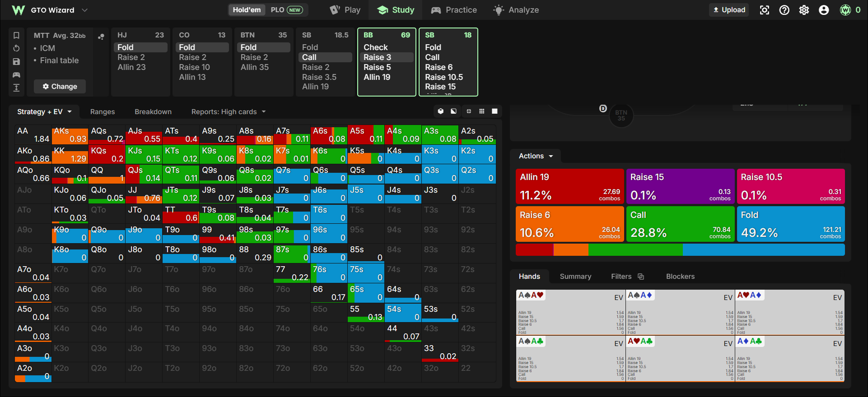Open the help question mark icon
This screenshot has width=868, height=397.
[784, 10]
